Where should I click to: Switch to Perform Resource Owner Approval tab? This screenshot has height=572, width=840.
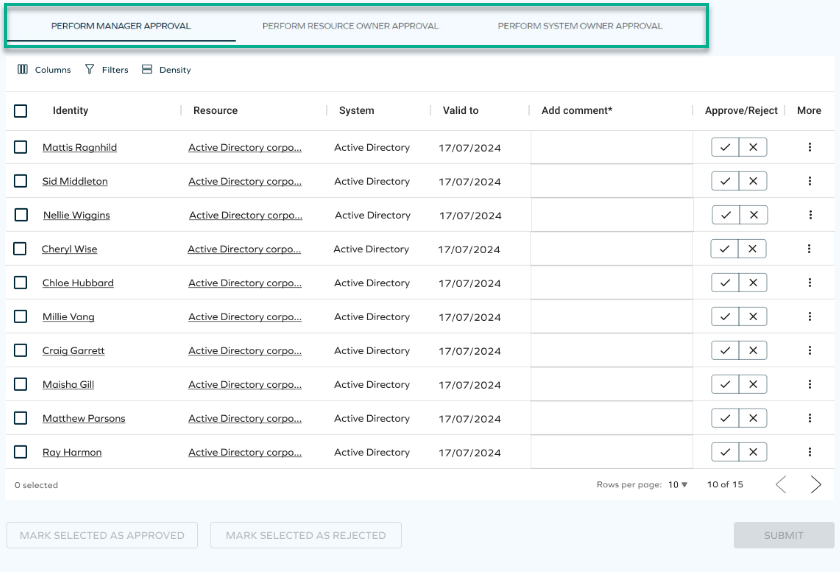coord(350,26)
